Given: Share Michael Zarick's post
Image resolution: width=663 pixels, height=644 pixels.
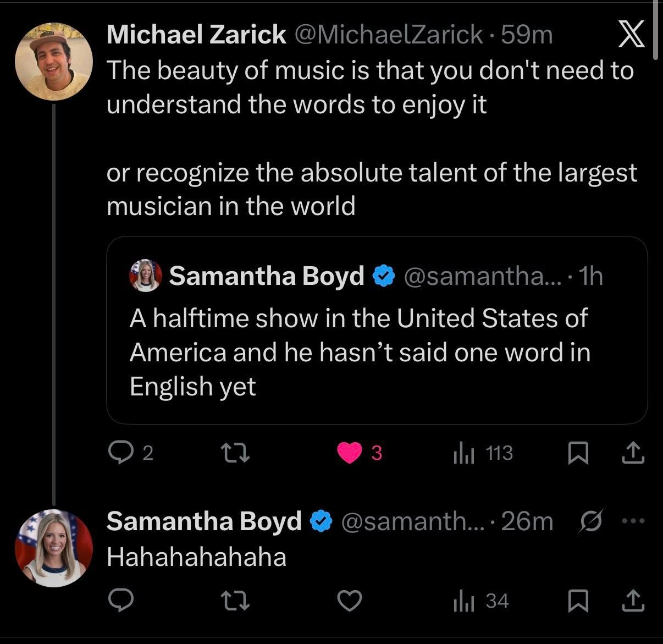Looking at the screenshot, I should point(632,453).
